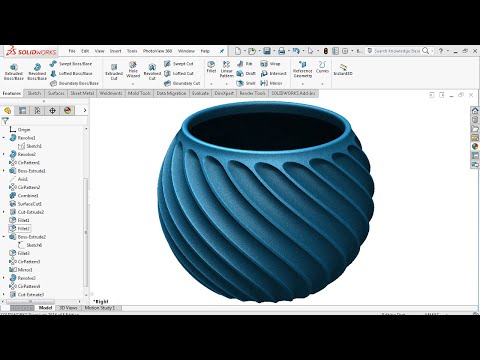Use the Rib tool
The height and width of the screenshot is (360, 480).
tap(245, 63)
